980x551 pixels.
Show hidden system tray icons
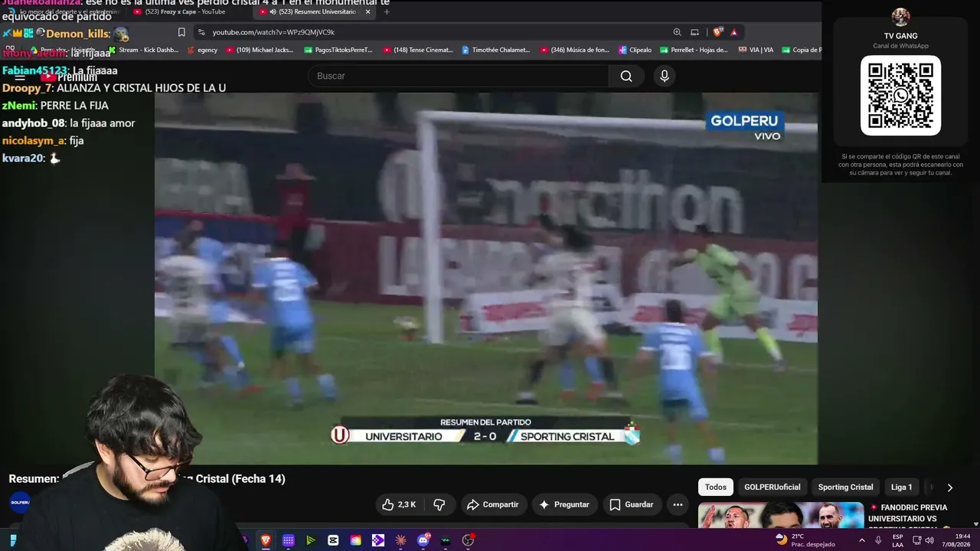pyautogui.click(x=861, y=540)
